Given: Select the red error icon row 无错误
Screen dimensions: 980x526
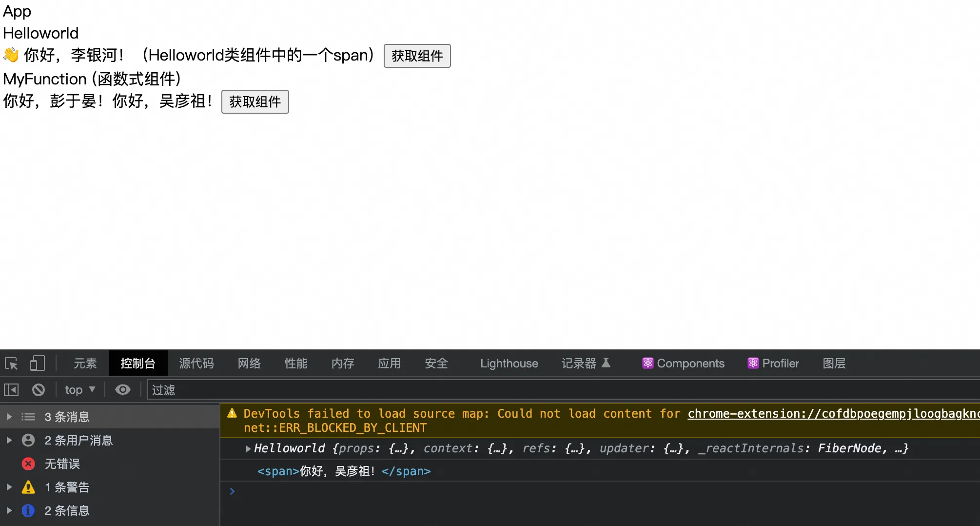Looking at the screenshot, I should [x=29, y=464].
